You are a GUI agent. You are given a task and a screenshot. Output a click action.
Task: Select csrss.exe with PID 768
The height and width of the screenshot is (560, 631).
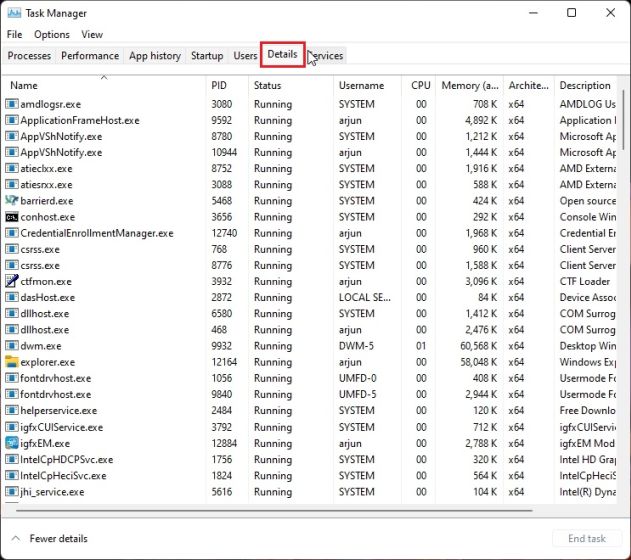tap(310, 249)
